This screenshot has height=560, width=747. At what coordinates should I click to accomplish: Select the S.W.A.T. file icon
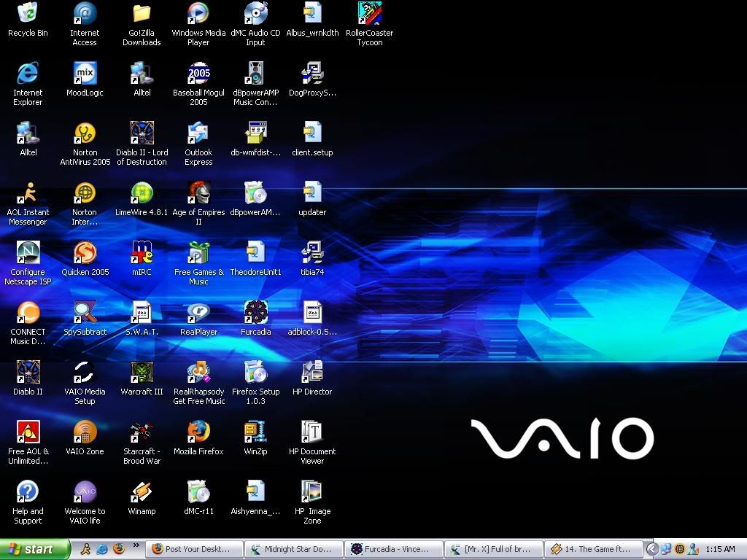pos(142,312)
